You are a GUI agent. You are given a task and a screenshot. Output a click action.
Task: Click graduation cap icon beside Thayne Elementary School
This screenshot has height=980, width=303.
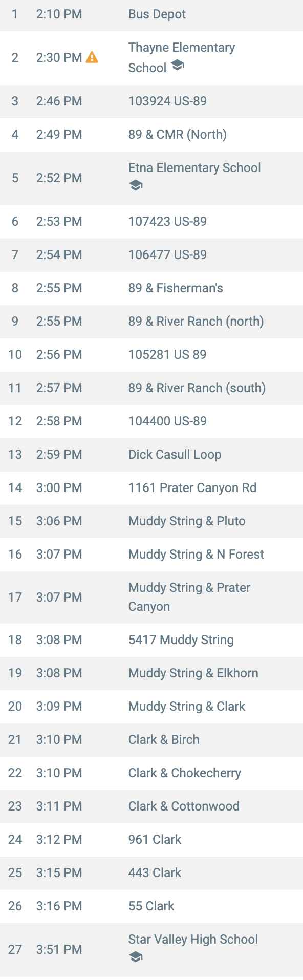pos(177,65)
